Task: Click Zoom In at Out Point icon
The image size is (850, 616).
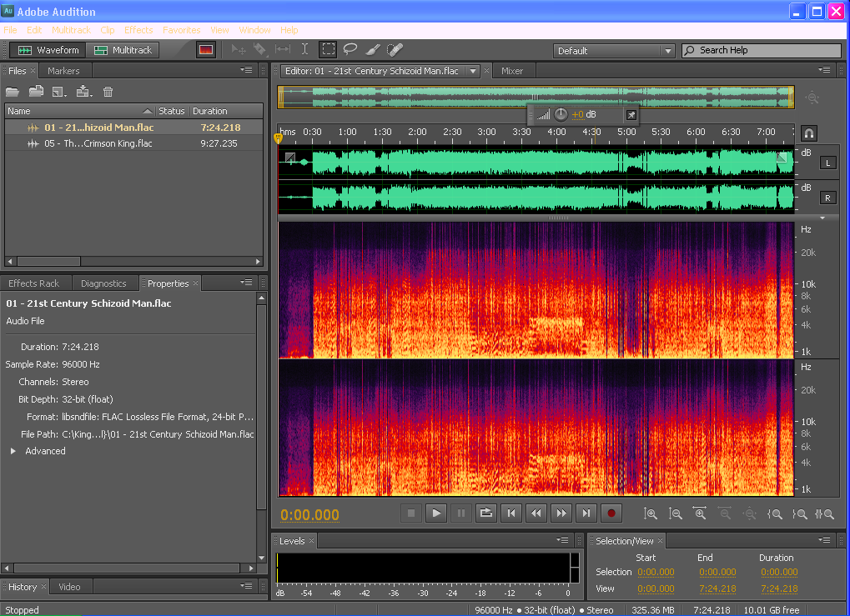Action: point(800,513)
